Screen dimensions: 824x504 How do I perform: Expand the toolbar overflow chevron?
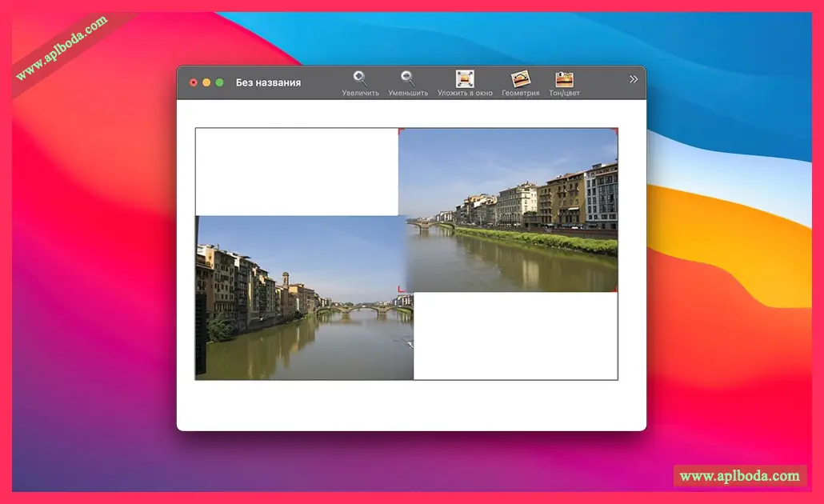coord(634,79)
